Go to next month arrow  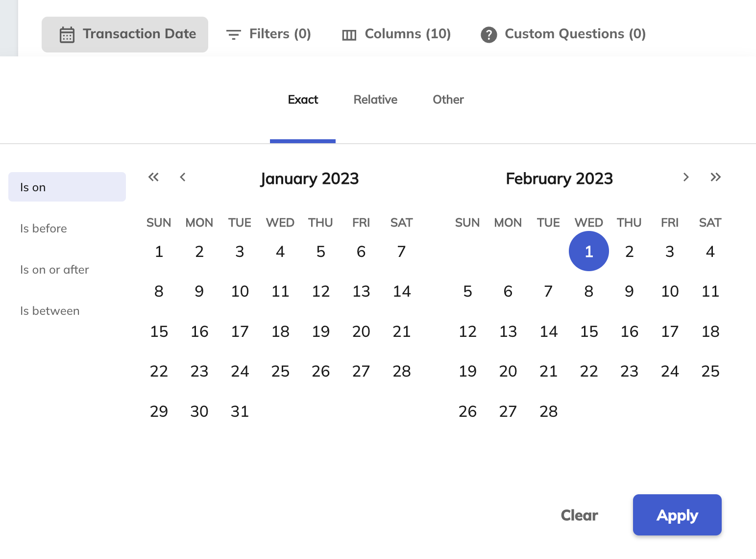point(686,177)
